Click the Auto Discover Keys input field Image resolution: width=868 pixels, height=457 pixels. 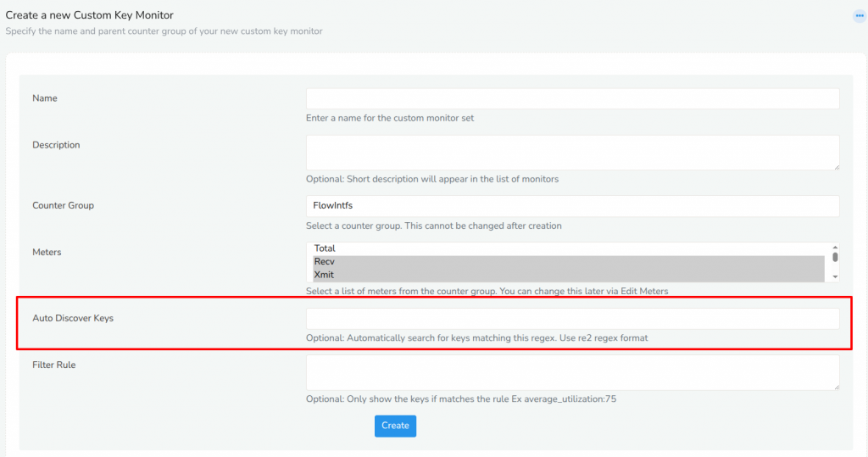572,319
